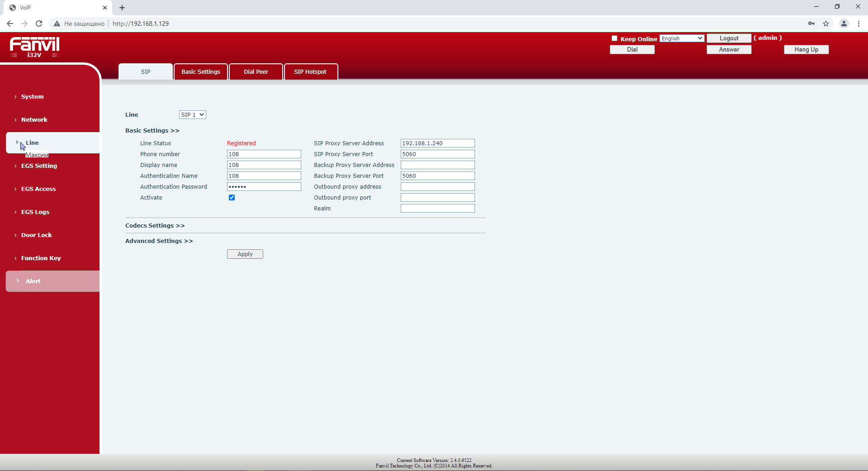This screenshot has height=471, width=868.
Task: Open the SIP Hotspot tab
Action: click(310, 72)
